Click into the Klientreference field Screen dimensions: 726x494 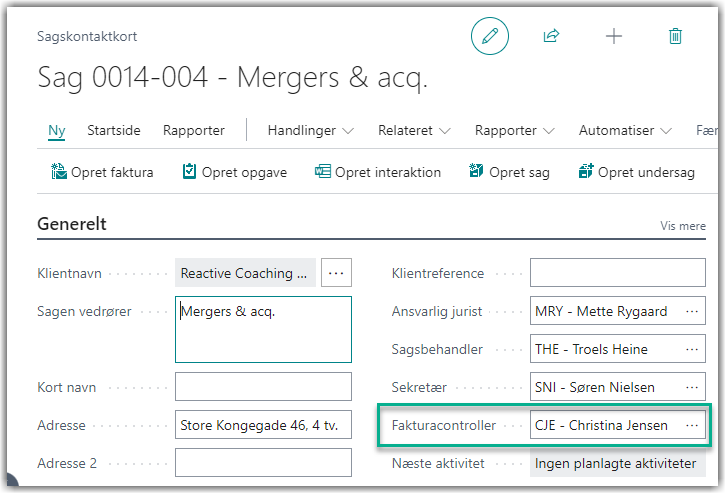(618, 273)
